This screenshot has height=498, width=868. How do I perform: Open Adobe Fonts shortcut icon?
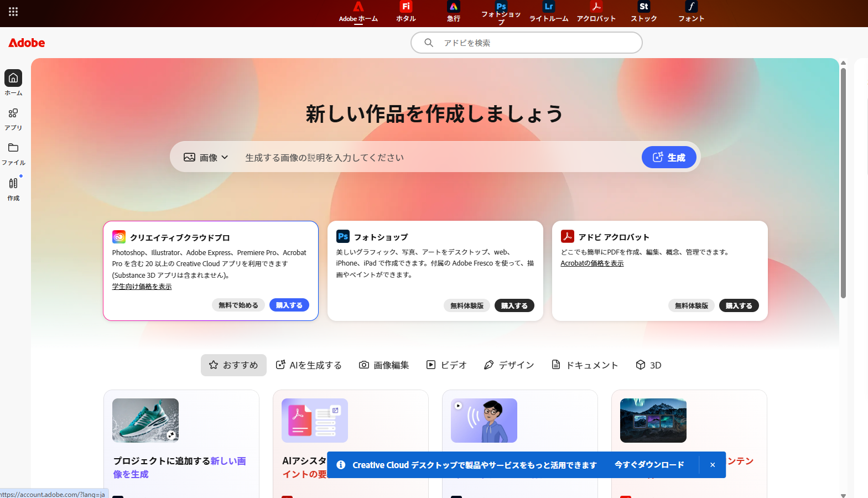(x=691, y=8)
